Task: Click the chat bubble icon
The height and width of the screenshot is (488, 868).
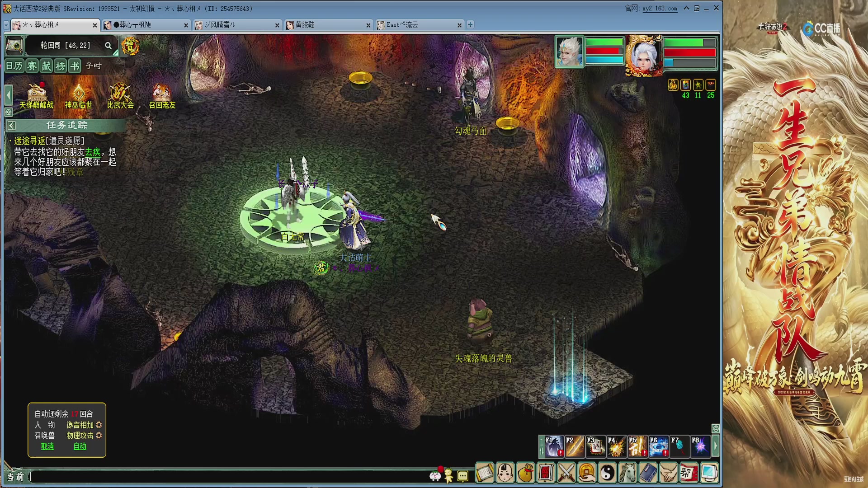Action: [x=462, y=476]
